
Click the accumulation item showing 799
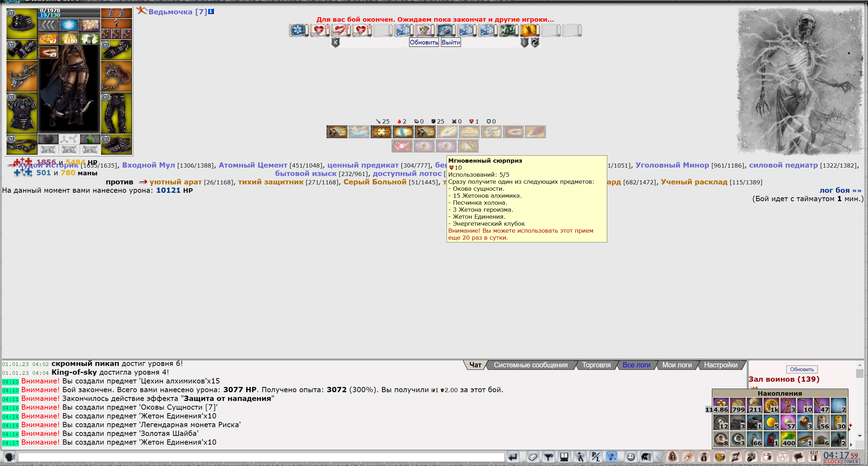coord(738,405)
